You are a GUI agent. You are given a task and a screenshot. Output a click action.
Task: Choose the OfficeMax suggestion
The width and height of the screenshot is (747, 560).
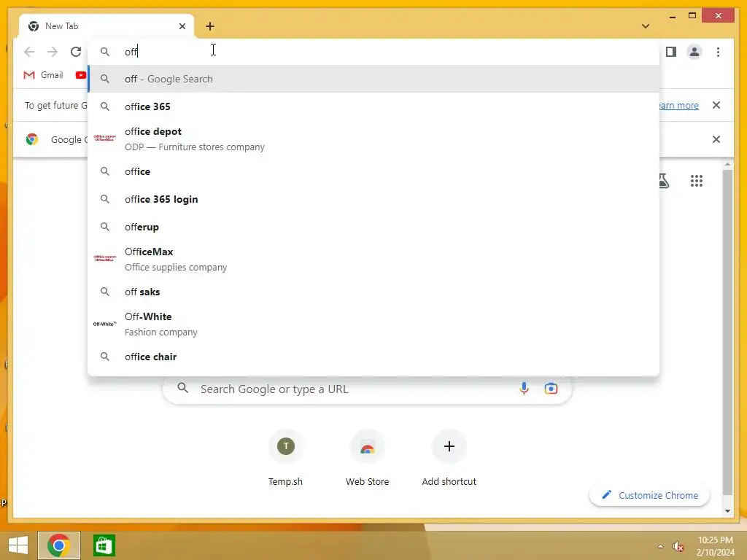coord(374,259)
